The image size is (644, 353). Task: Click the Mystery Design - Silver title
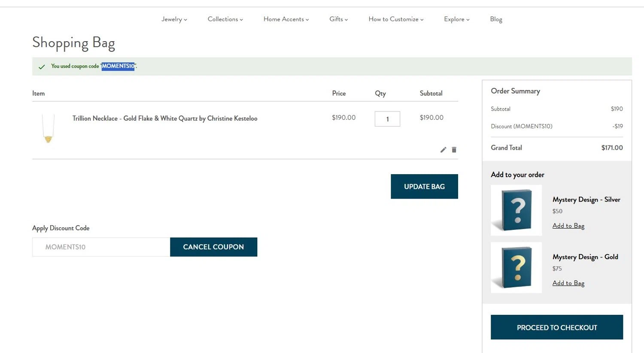pyautogui.click(x=586, y=199)
